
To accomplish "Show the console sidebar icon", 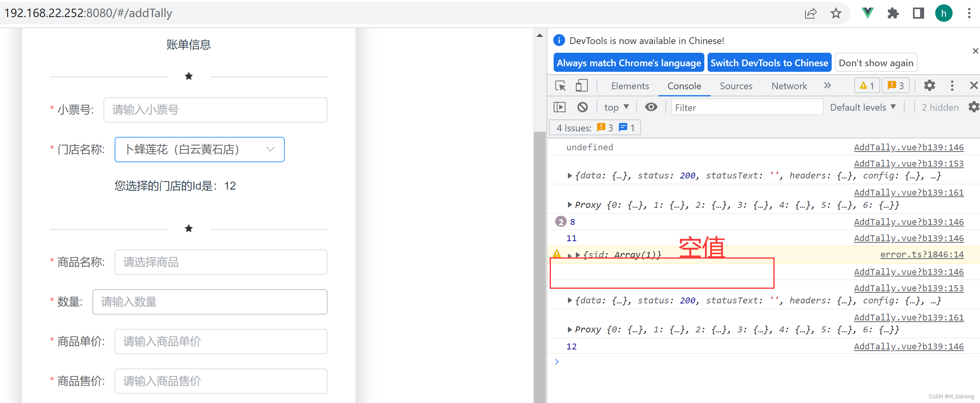I will (560, 107).
